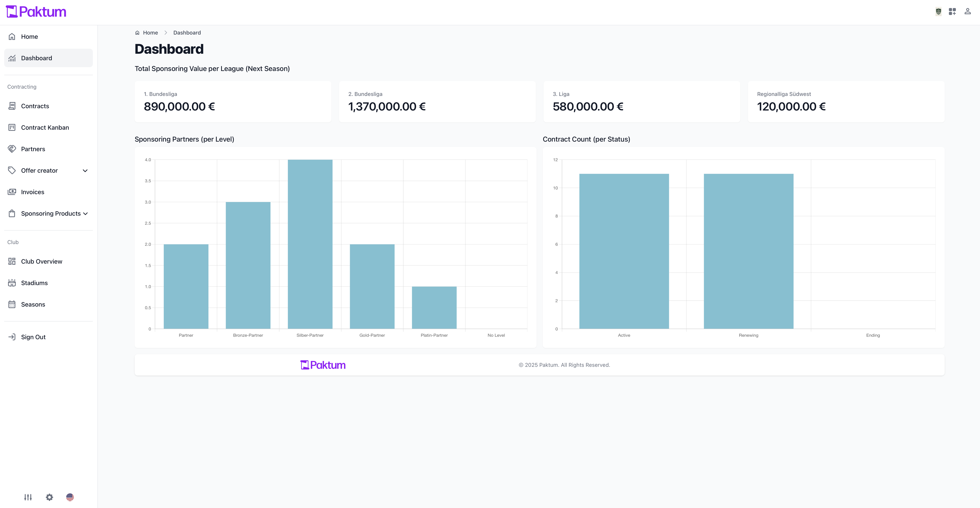Open Invoices menu item
Screen dimensions: 980x508
48,192
